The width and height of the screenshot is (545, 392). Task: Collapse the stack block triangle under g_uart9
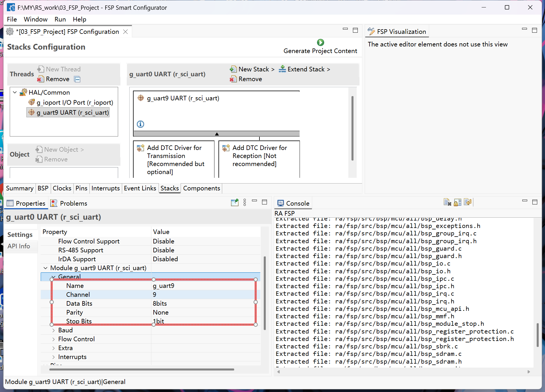pos(217,134)
